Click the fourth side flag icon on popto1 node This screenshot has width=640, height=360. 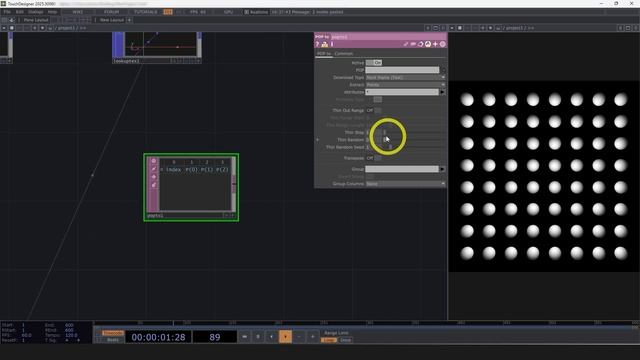(153, 185)
